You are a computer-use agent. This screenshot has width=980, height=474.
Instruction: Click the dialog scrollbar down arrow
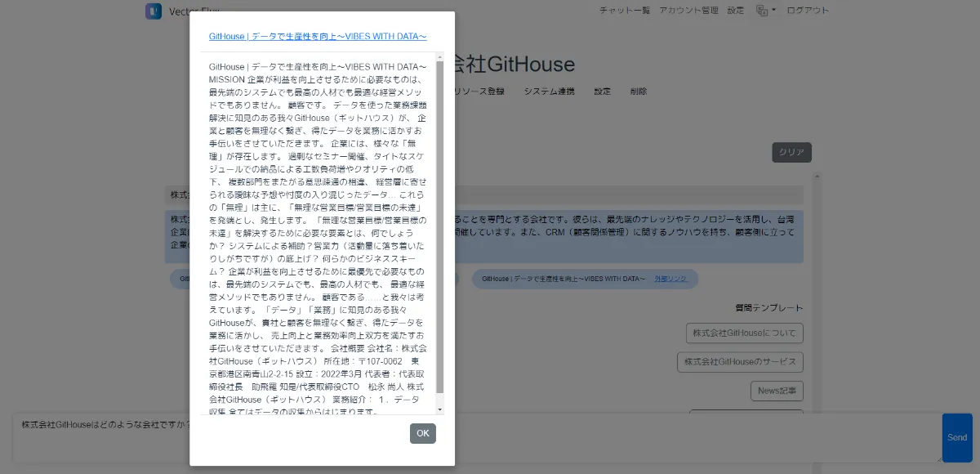(x=440, y=409)
